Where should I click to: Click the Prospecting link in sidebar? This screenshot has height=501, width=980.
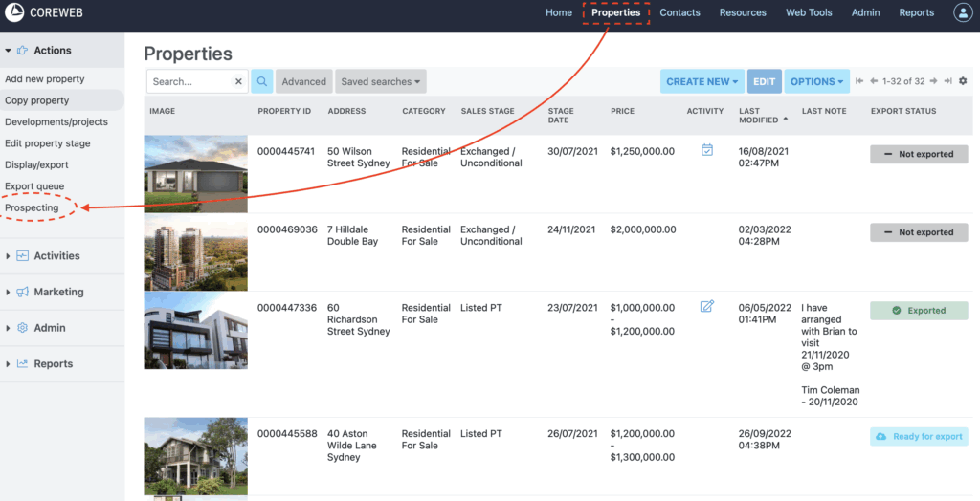pos(32,207)
